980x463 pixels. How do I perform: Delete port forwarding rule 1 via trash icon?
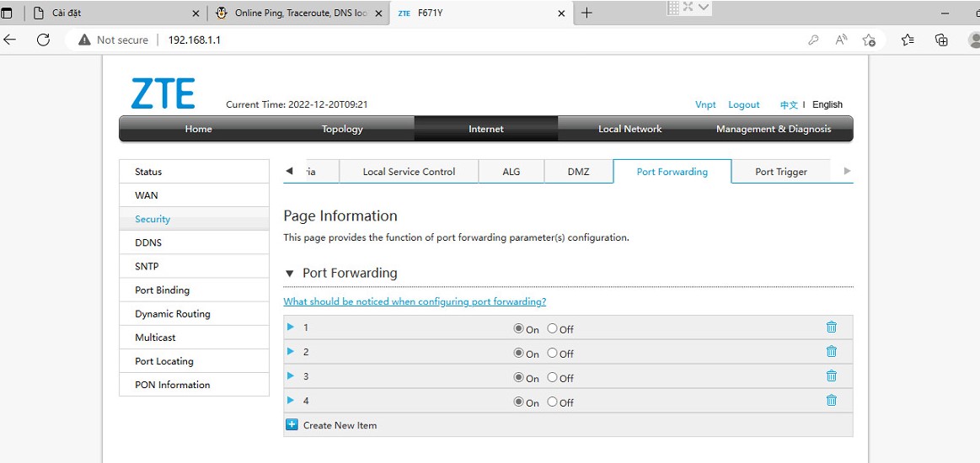coord(831,327)
